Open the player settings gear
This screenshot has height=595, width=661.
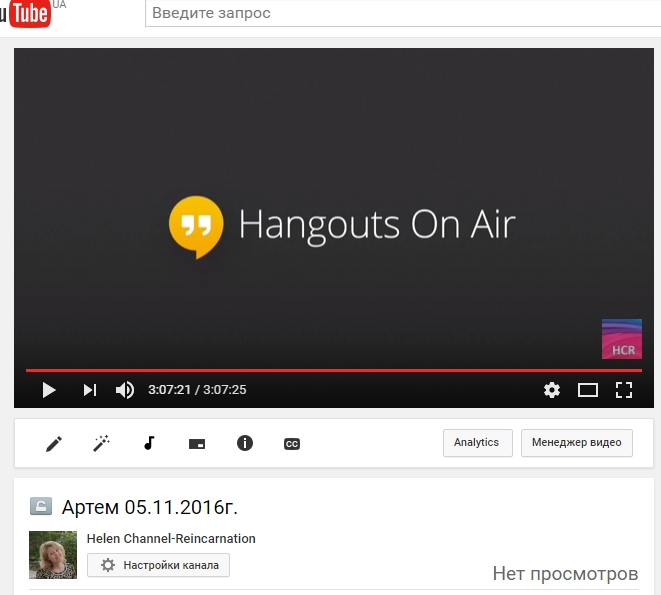coord(552,390)
